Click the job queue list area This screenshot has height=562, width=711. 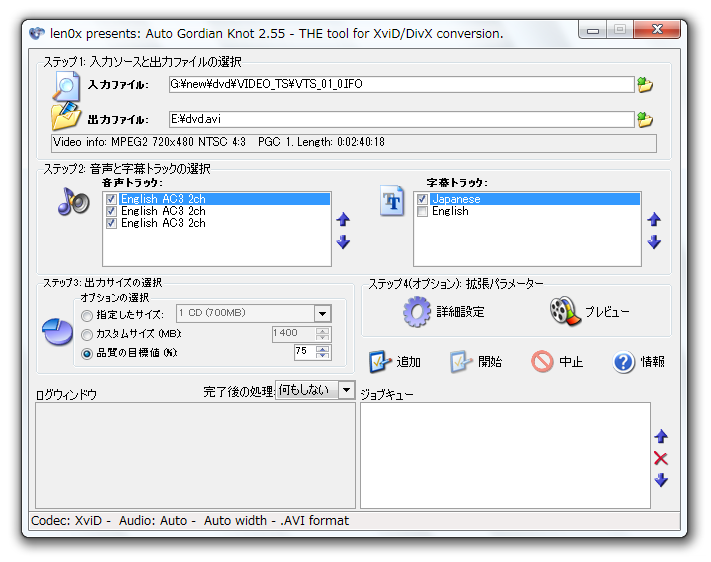505,455
